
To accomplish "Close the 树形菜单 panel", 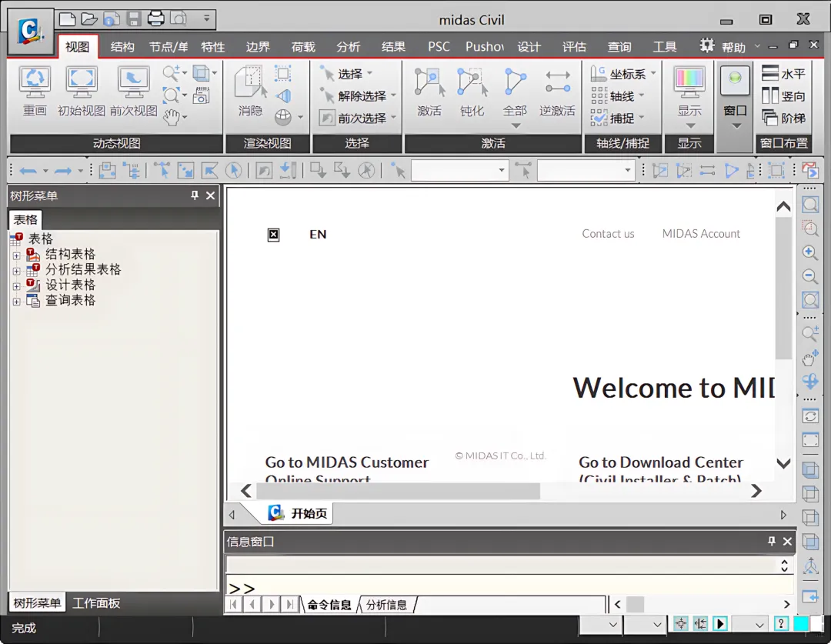I will [x=210, y=195].
